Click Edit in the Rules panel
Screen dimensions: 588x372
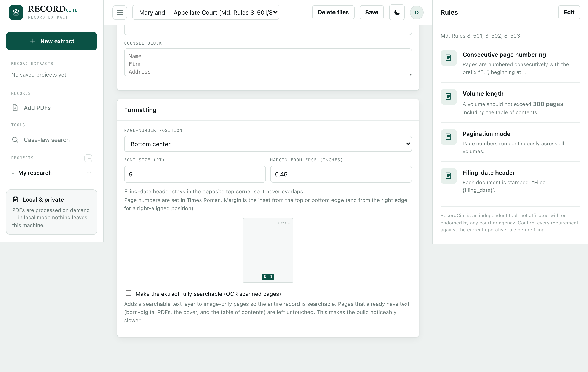click(x=569, y=13)
